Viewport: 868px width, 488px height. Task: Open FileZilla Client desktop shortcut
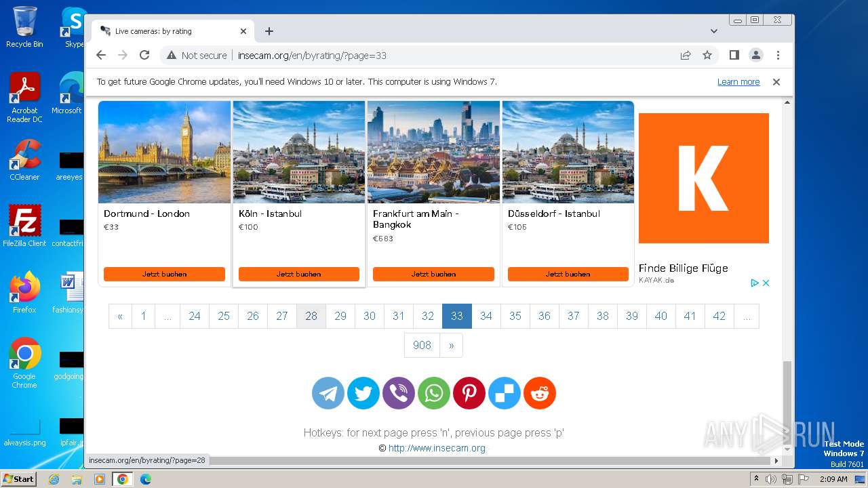tap(24, 226)
